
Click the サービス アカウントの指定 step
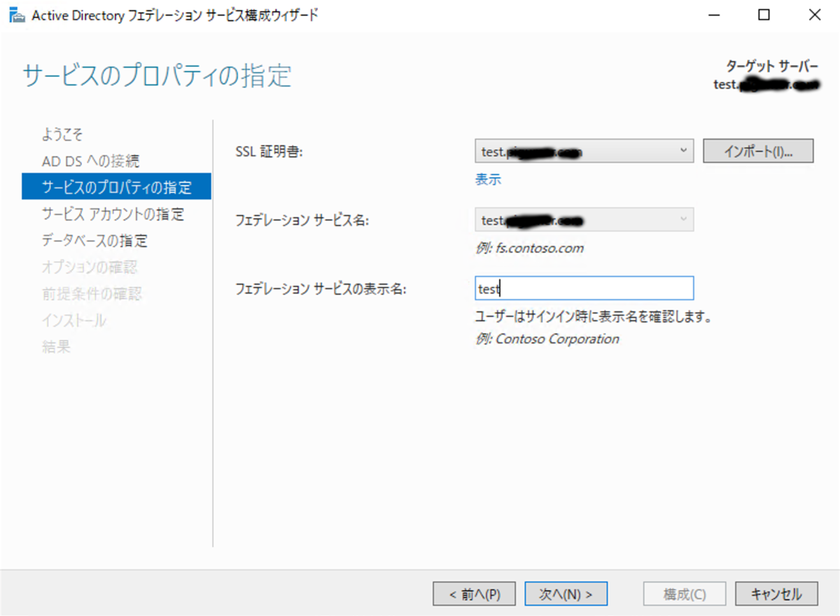click(112, 215)
